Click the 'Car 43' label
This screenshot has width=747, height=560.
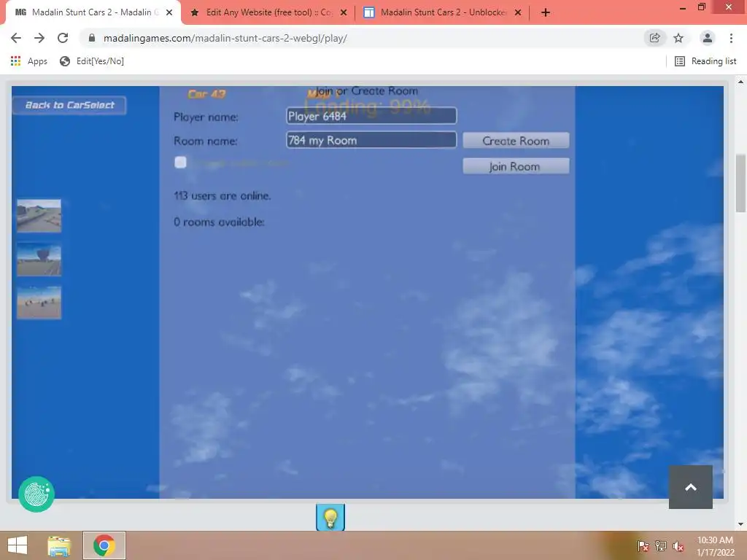tap(206, 94)
